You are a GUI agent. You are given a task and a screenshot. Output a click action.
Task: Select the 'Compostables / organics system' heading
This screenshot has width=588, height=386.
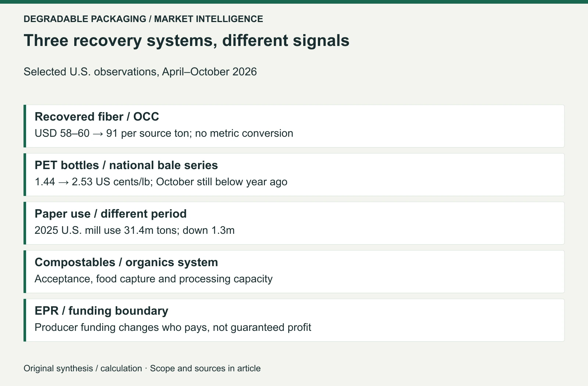click(x=126, y=262)
